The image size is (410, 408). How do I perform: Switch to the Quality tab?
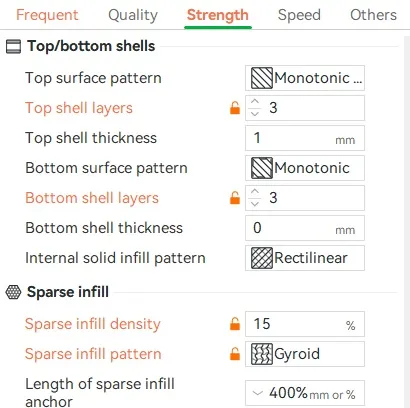click(133, 15)
